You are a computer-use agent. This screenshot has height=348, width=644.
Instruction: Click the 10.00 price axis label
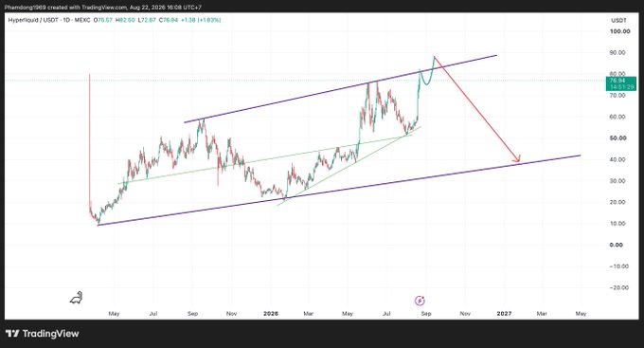pos(617,224)
